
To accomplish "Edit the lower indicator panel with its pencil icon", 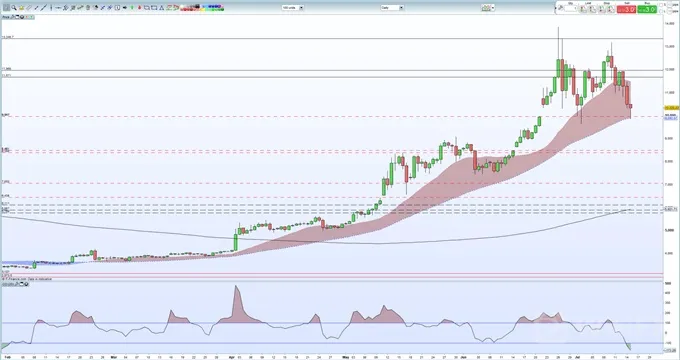I will pos(16,284).
